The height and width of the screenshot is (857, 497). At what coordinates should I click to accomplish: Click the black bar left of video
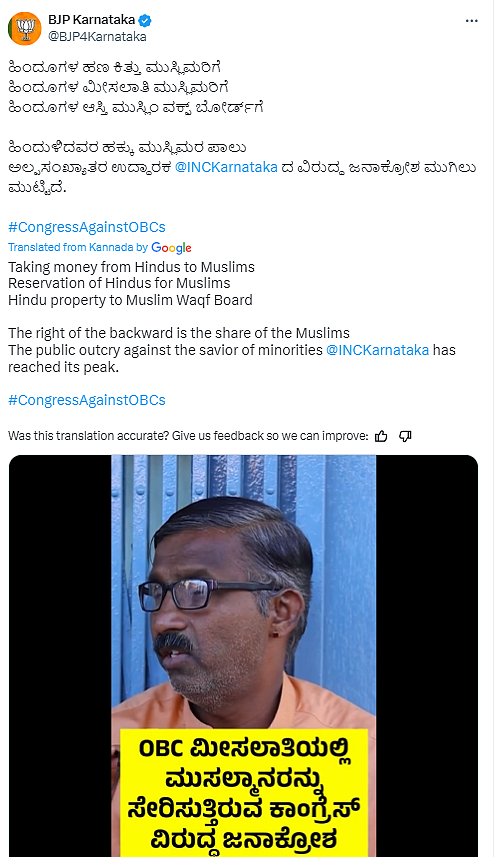pos(60,656)
